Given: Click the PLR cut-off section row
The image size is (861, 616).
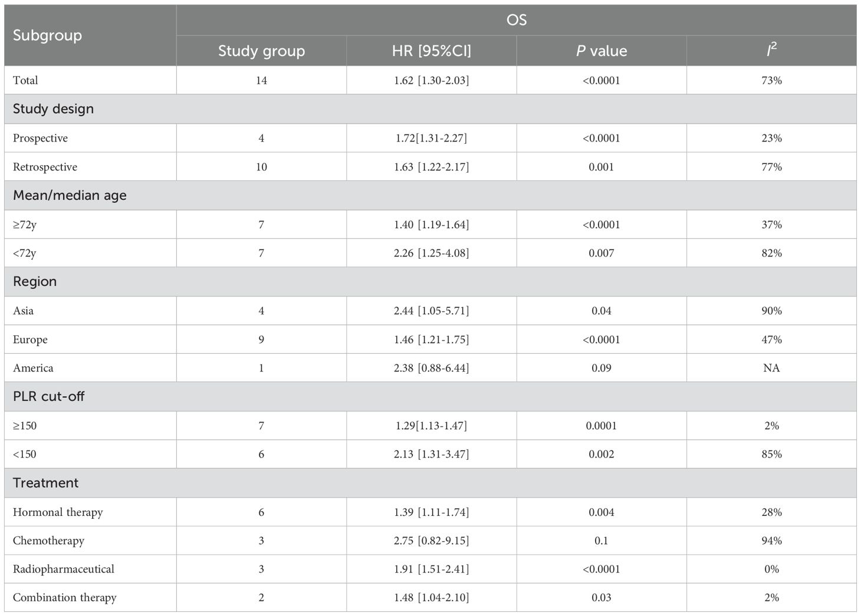Looking at the screenshot, I should tap(48, 397).
